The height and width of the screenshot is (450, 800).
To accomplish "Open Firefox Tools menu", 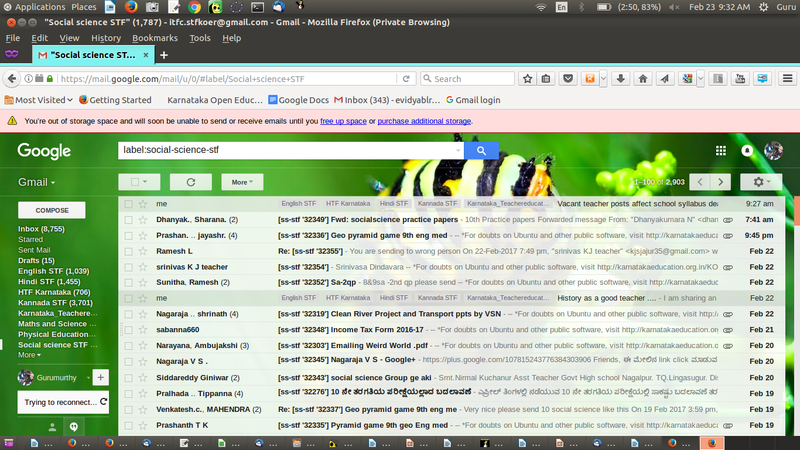I will pos(200,38).
